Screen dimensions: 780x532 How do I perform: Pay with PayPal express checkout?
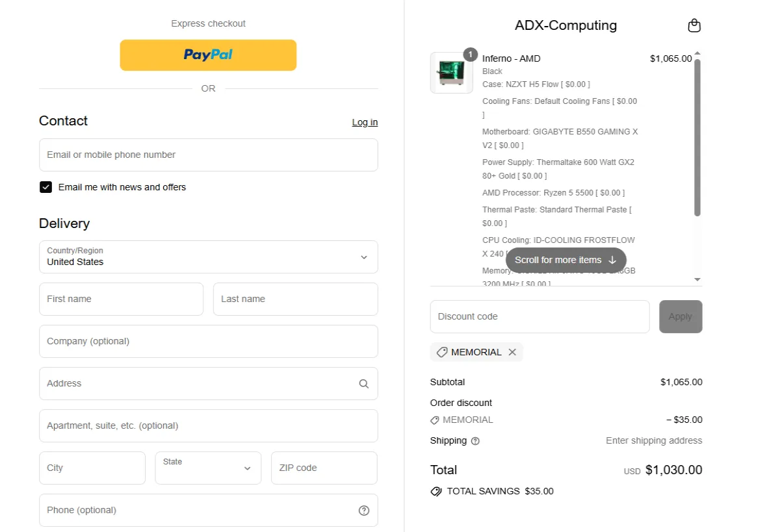[208, 55]
